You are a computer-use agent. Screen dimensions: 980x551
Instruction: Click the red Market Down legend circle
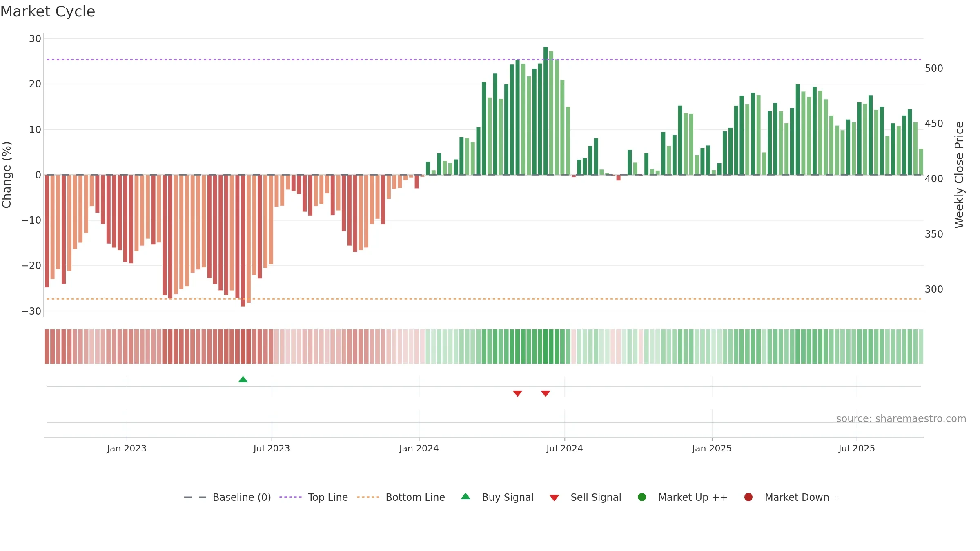click(748, 497)
